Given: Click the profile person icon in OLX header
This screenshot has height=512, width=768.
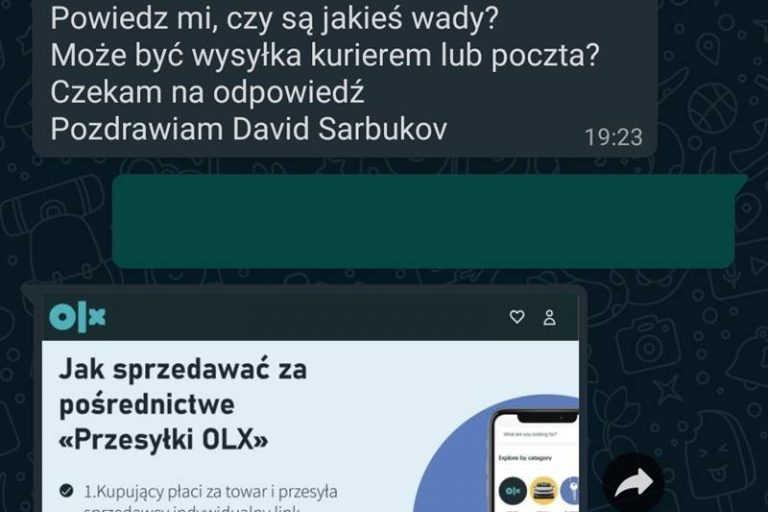Looking at the screenshot, I should pos(550,317).
